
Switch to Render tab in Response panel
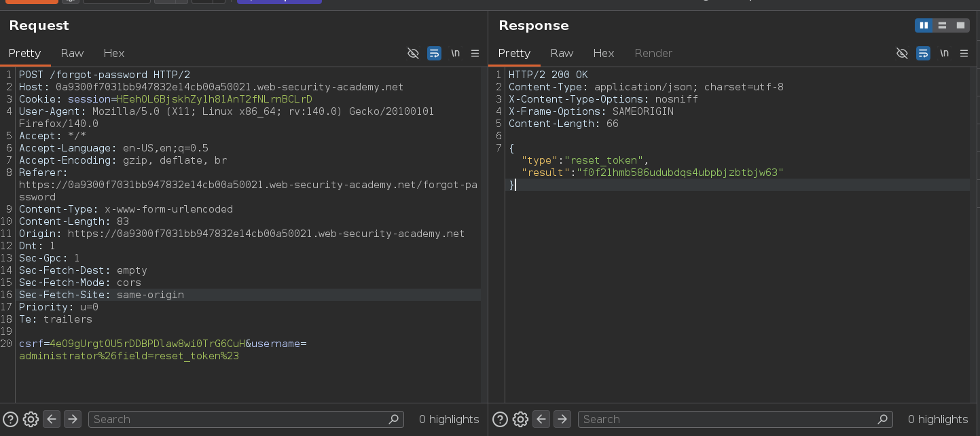pos(653,53)
